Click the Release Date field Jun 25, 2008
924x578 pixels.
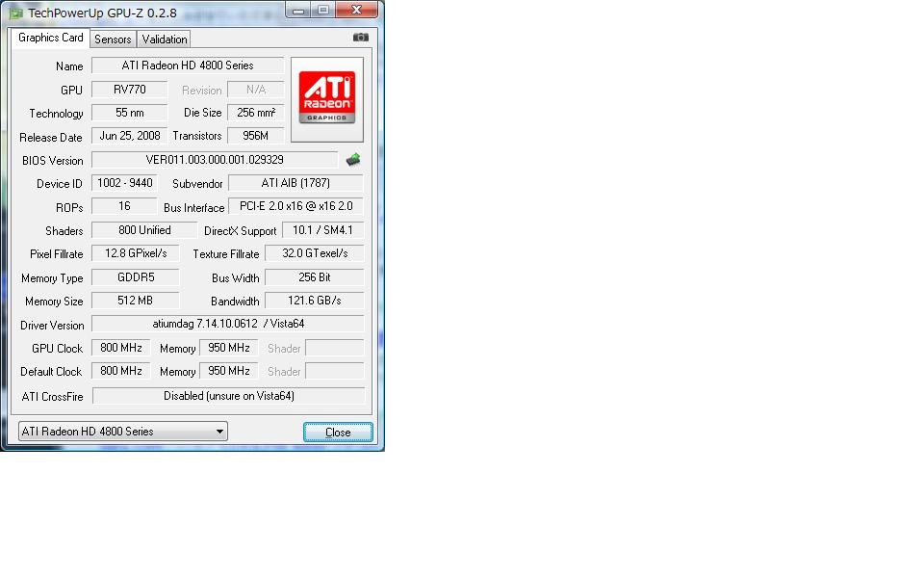click(130, 136)
